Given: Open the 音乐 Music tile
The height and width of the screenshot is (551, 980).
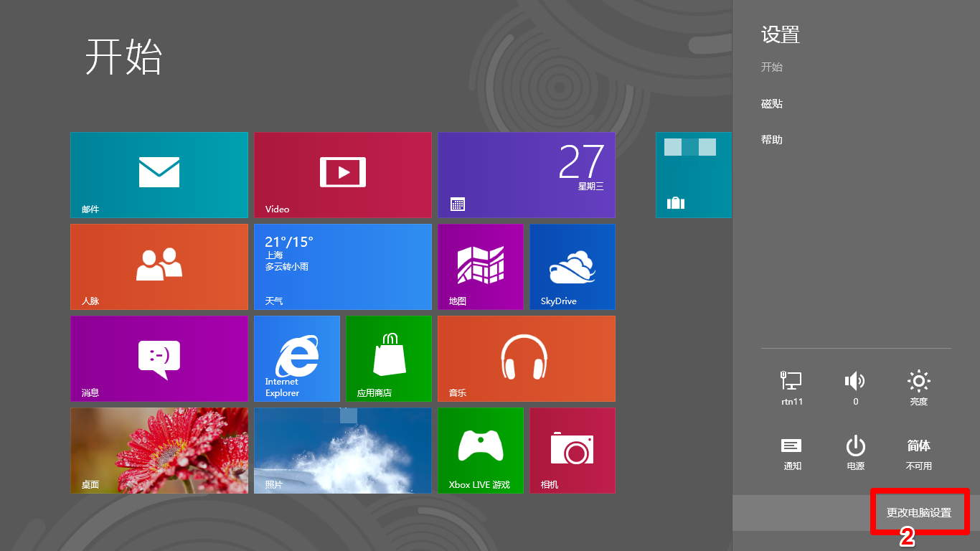Looking at the screenshot, I should [526, 358].
